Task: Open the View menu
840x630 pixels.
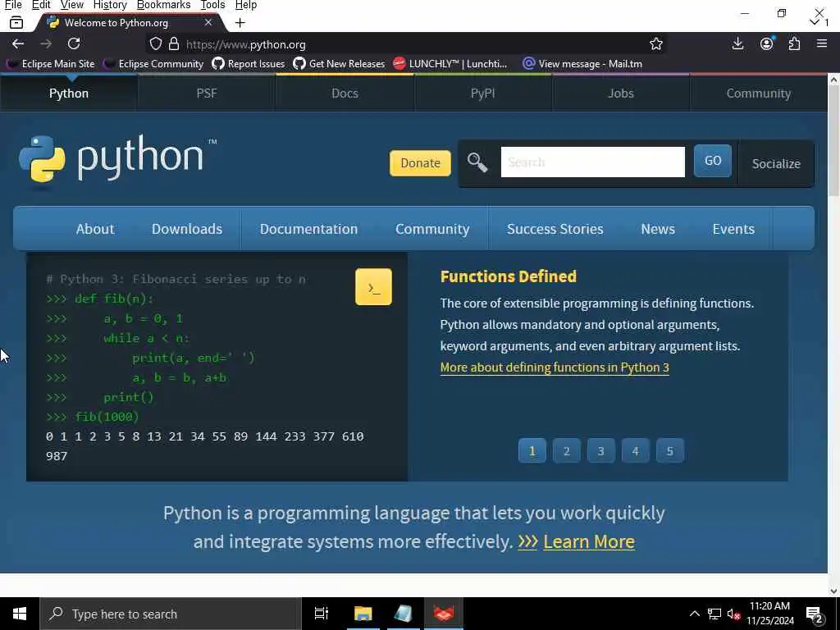Action: pos(72,5)
